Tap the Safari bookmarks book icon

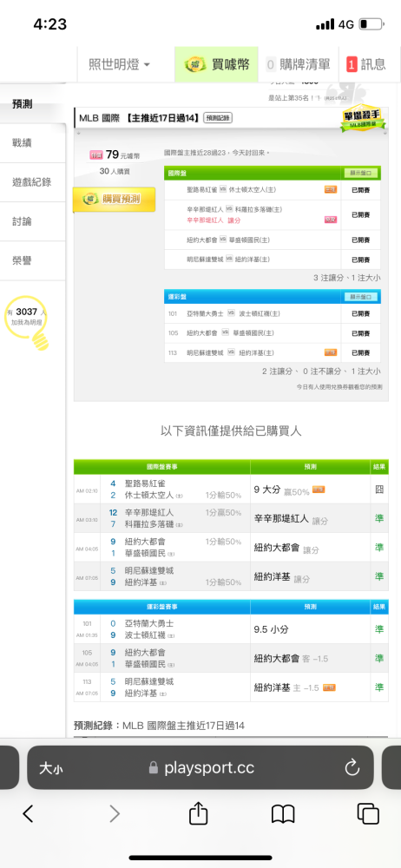pos(283,814)
